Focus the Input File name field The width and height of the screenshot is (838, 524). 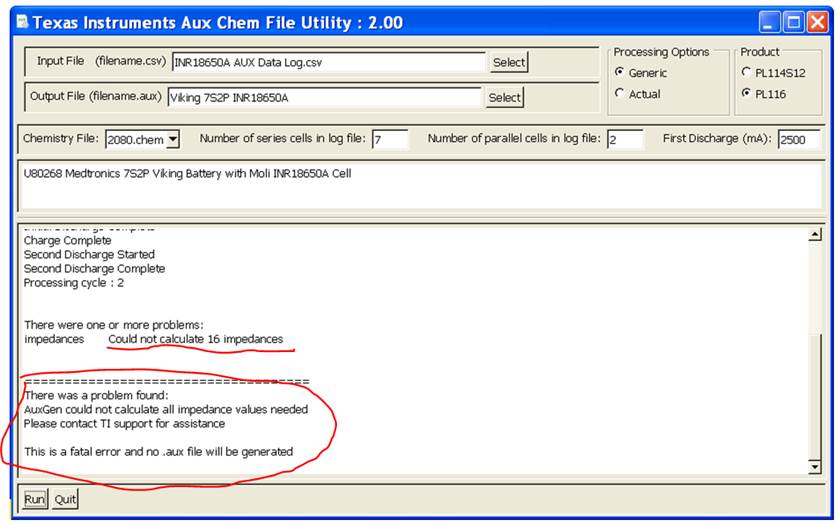pyautogui.click(x=328, y=62)
